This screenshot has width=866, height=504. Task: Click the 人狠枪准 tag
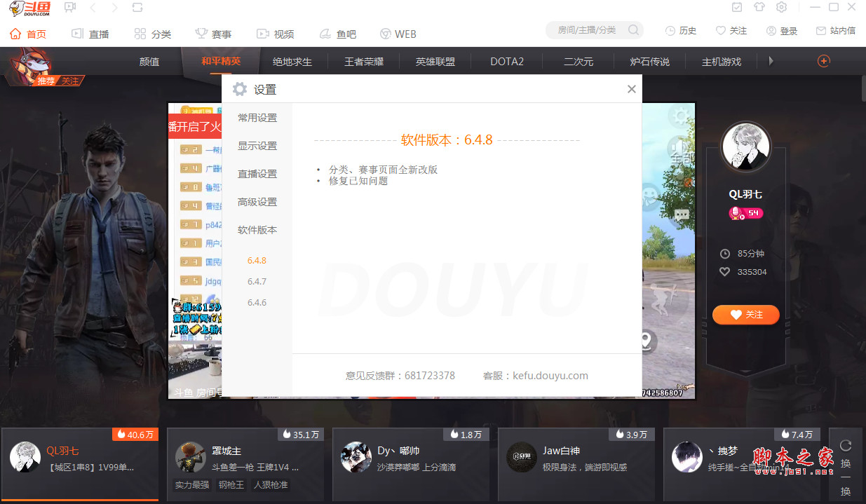coord(271,484)
